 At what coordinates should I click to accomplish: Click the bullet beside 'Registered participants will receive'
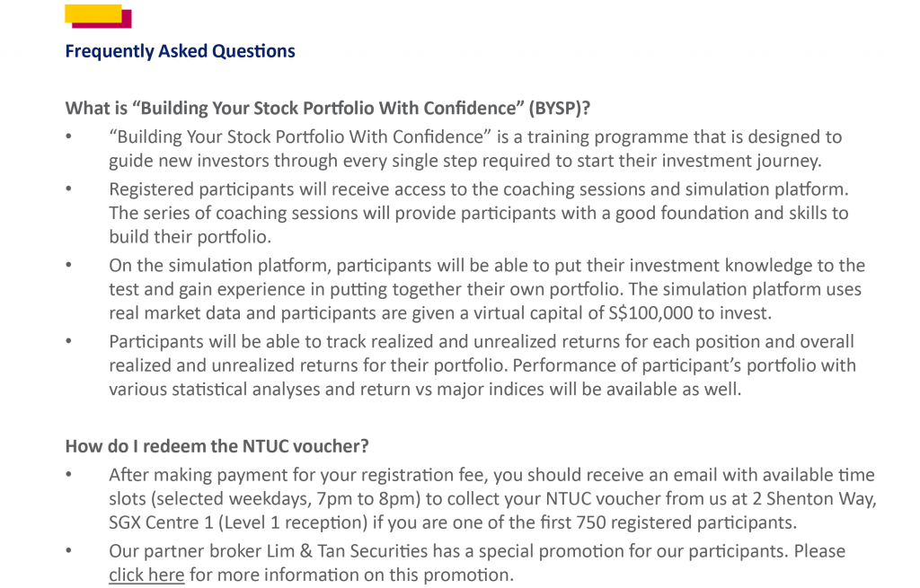pos(68,189)
